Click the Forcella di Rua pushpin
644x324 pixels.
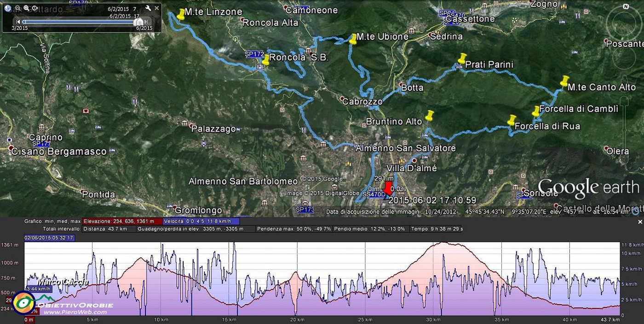click(511, 120)
